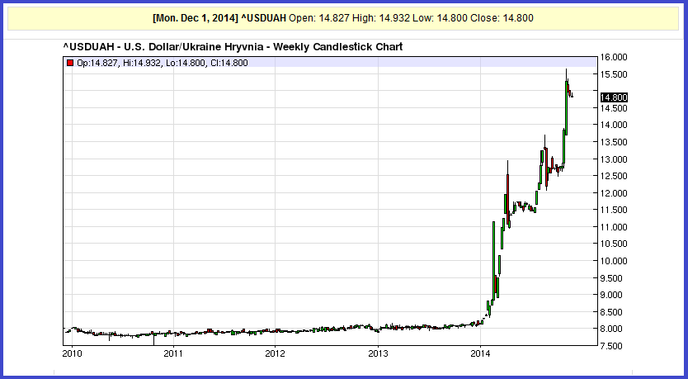Viewport: 688px width, 379px height.
Task: Click the red legend square icon
Action: tap(69, 63)
